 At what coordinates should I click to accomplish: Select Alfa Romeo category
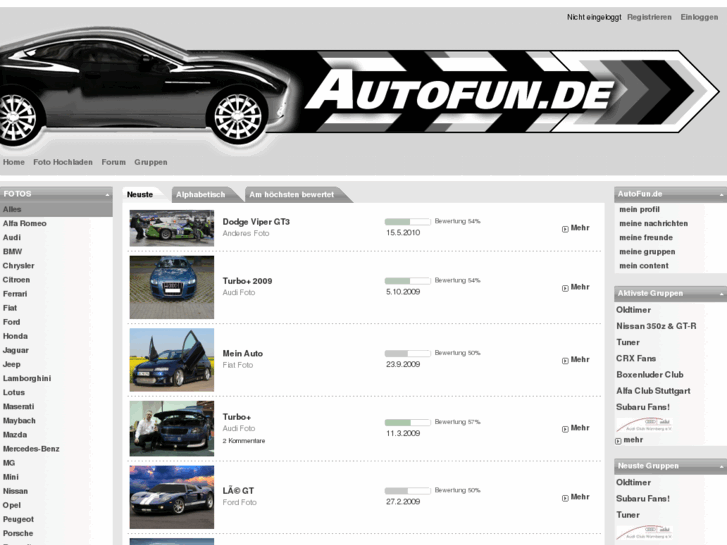25,223
